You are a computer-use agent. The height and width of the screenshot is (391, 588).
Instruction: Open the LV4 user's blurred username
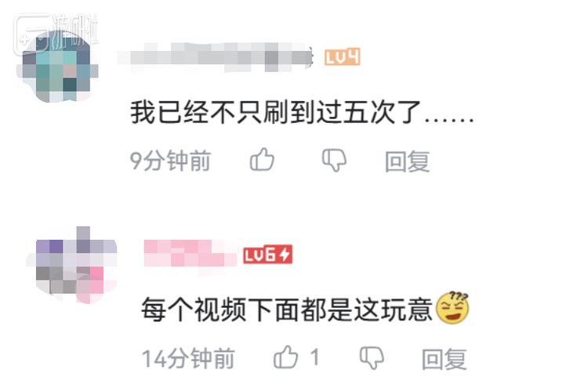tap(215, 57)
